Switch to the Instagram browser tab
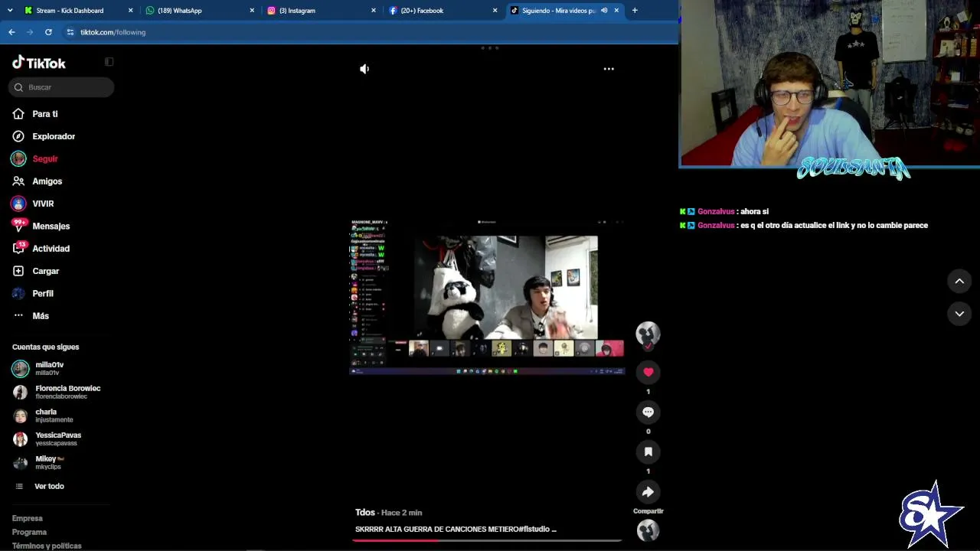 pyautogui.click(x=296, y=11)
